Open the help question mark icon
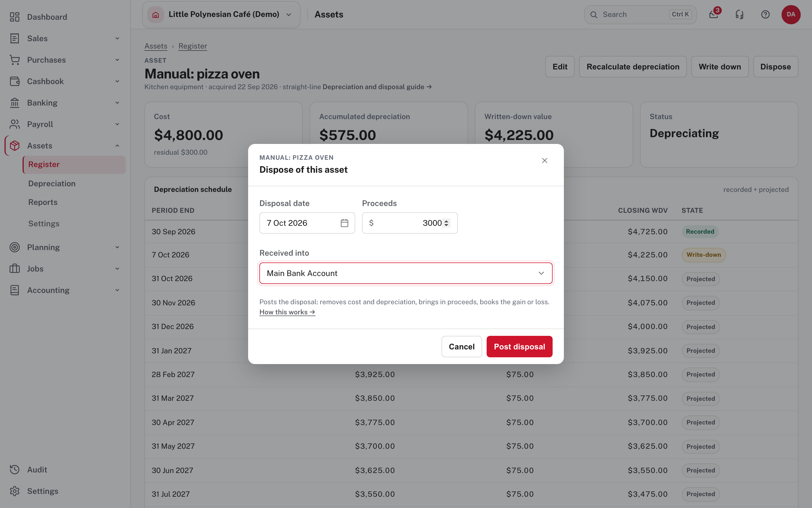The width and height of the screenshot is (812, 508). [x=765, y=14]
